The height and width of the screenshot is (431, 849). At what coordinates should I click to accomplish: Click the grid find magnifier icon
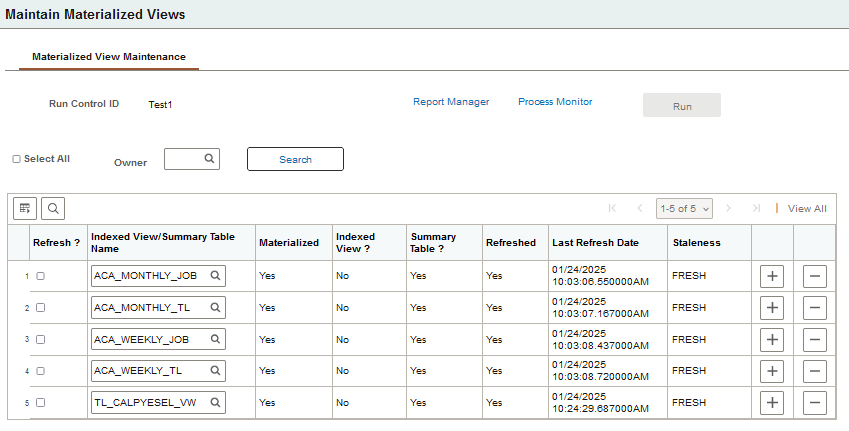pos(53,208)
